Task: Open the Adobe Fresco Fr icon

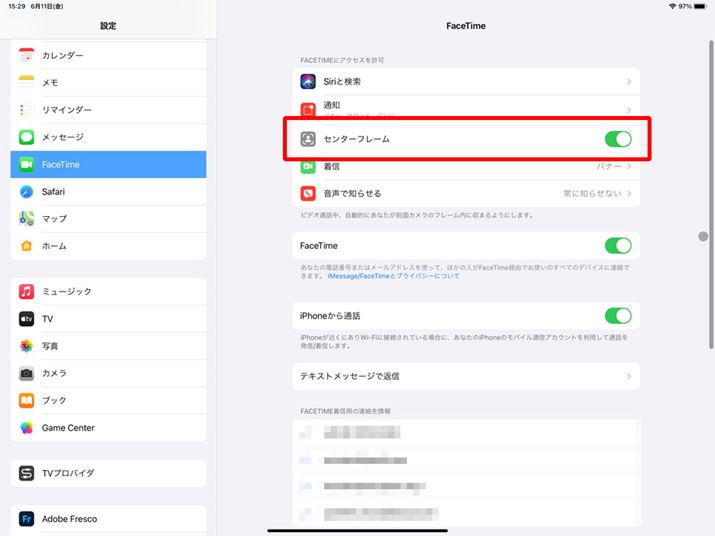Action: pos(26,519)
